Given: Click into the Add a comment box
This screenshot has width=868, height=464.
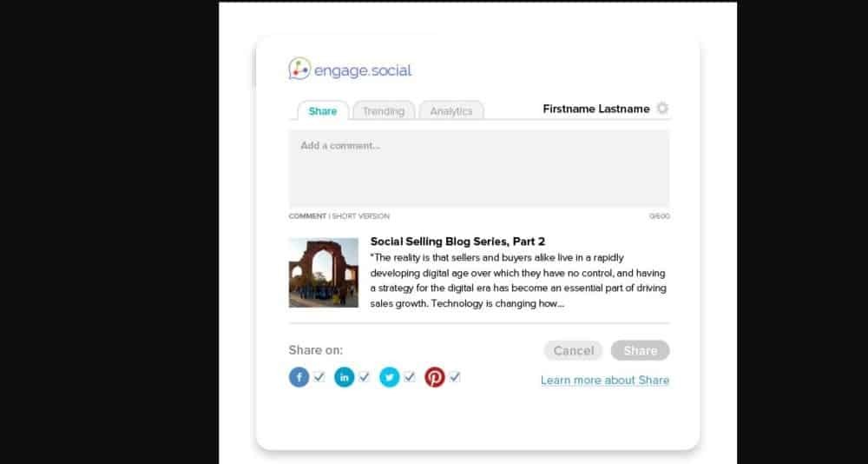Looking at the screenshot, I should [478, 169].
